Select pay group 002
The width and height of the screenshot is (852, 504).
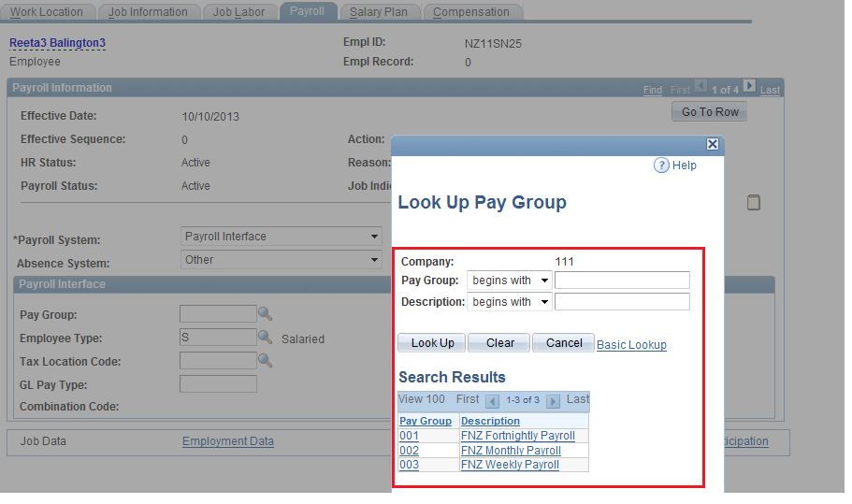(x=409, y=450)
